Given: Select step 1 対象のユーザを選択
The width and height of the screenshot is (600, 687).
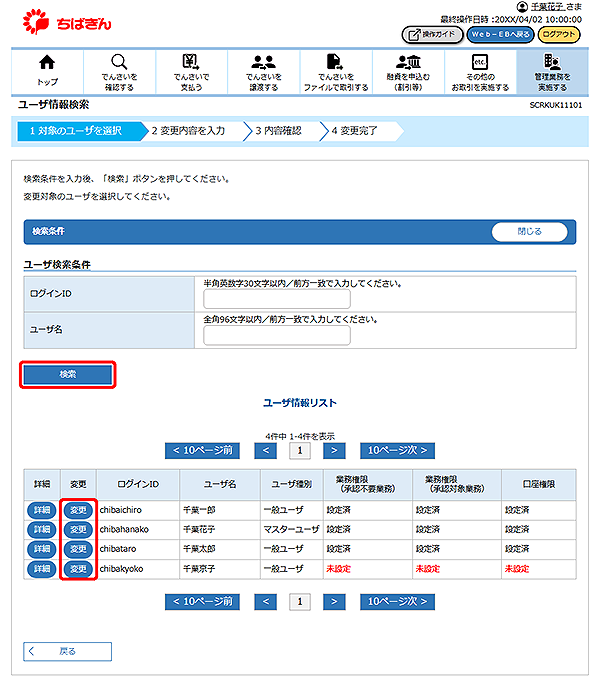Looking at the screenshot, I should [x=80, y=131].
